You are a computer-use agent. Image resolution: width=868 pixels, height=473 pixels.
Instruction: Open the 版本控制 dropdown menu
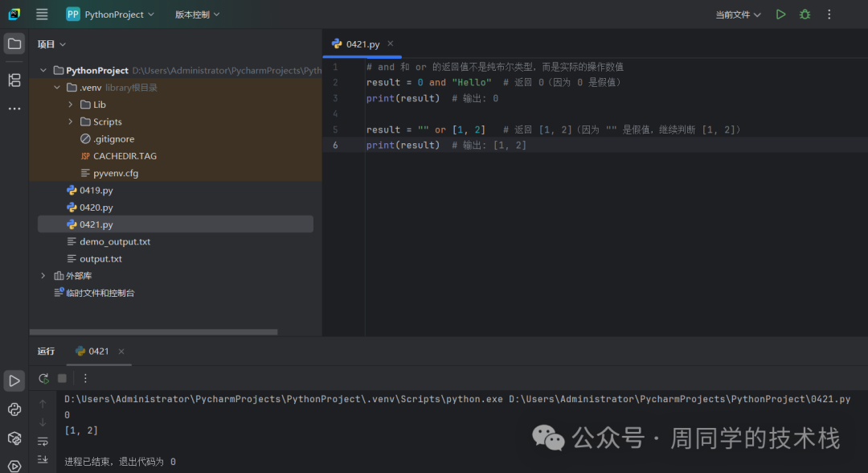point(197,14)
